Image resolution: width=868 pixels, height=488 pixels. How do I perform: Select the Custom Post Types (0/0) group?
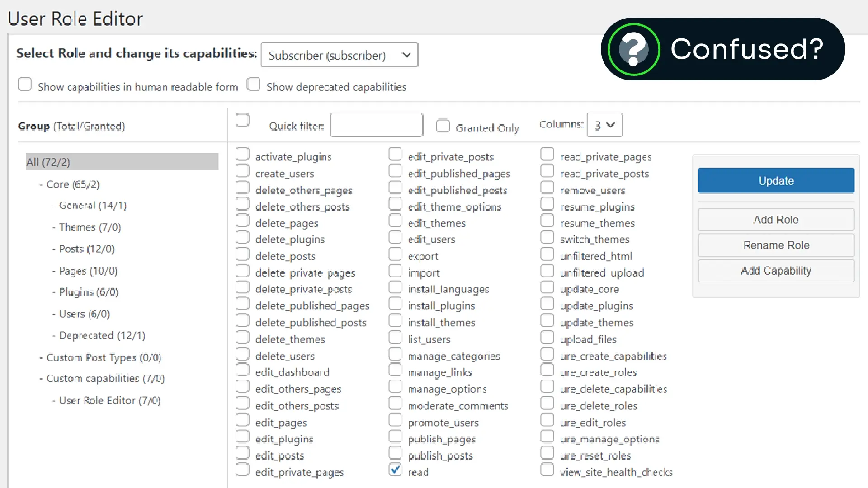[x=104, y=357]
